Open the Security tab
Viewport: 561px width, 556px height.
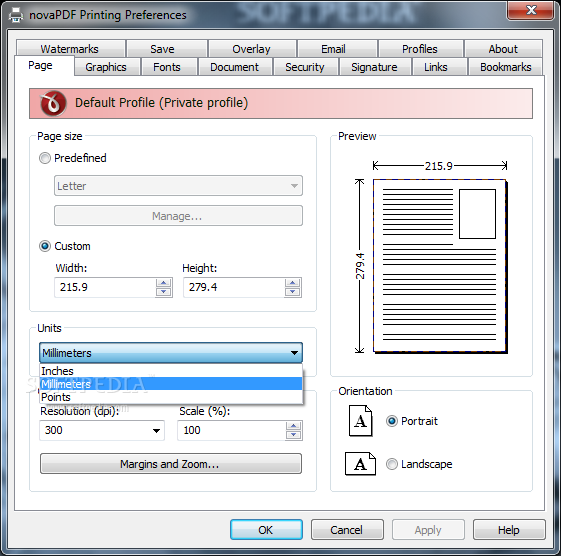tap(305, 67)
